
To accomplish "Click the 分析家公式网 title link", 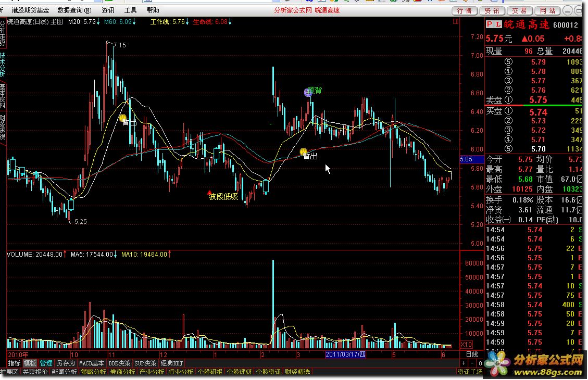I will 293,10.
